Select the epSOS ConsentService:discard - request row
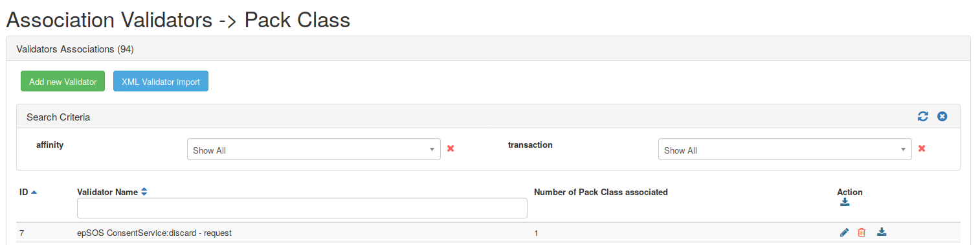Screen dimensions: 980x245 488,233
